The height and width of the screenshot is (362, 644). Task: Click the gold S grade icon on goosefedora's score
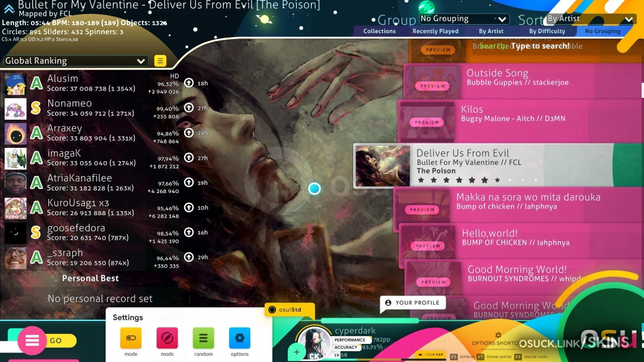pos(36,233)
